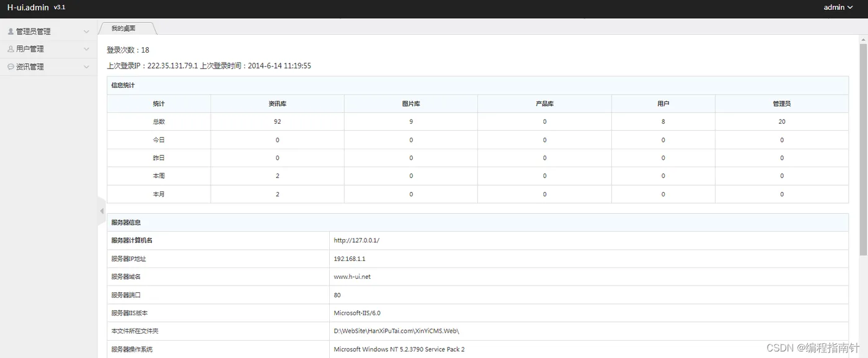
Task: Click the Microsoft Windows NT 5.2.3790 value
Action: [x=399, y=349]
